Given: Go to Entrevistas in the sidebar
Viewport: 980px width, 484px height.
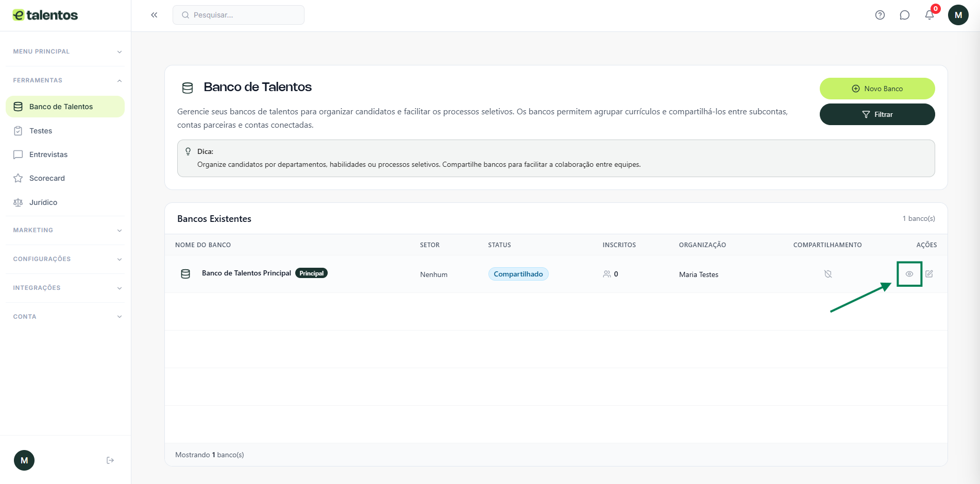Looking at the screenshot, I should [48, 154].
